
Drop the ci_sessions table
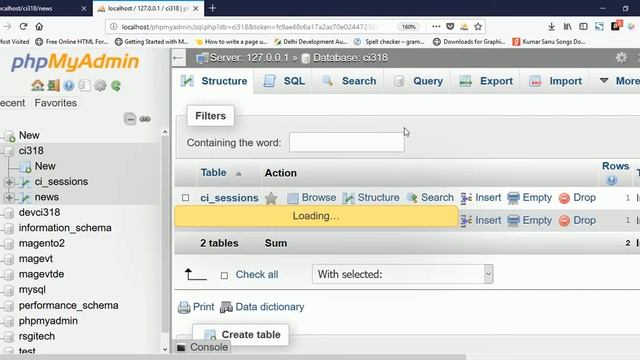577,198
